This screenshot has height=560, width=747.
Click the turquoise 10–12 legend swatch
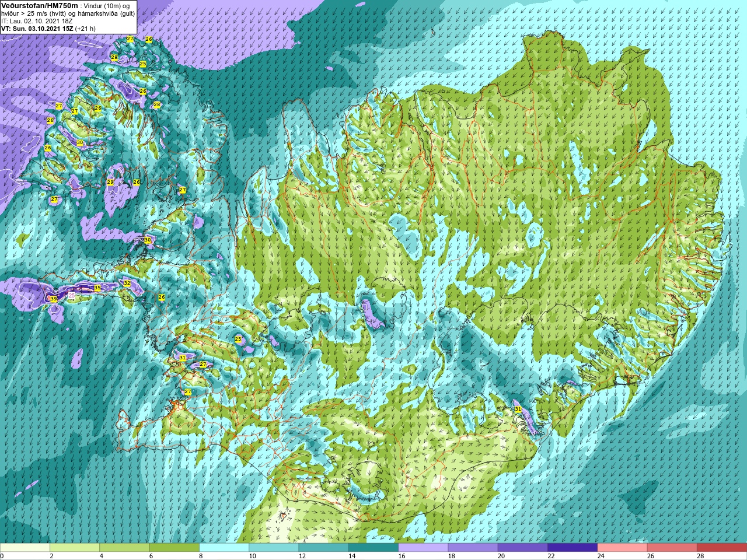click(274, 548)
